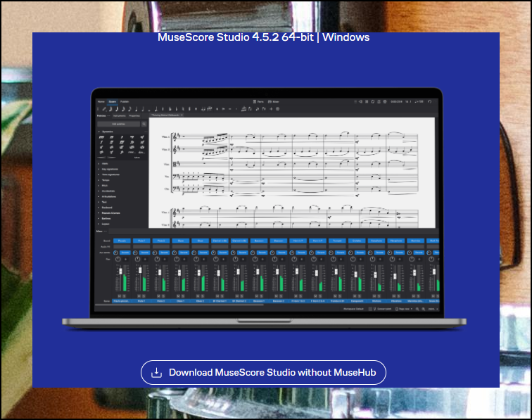Select the voice 2 icon

tap(263, 109)
